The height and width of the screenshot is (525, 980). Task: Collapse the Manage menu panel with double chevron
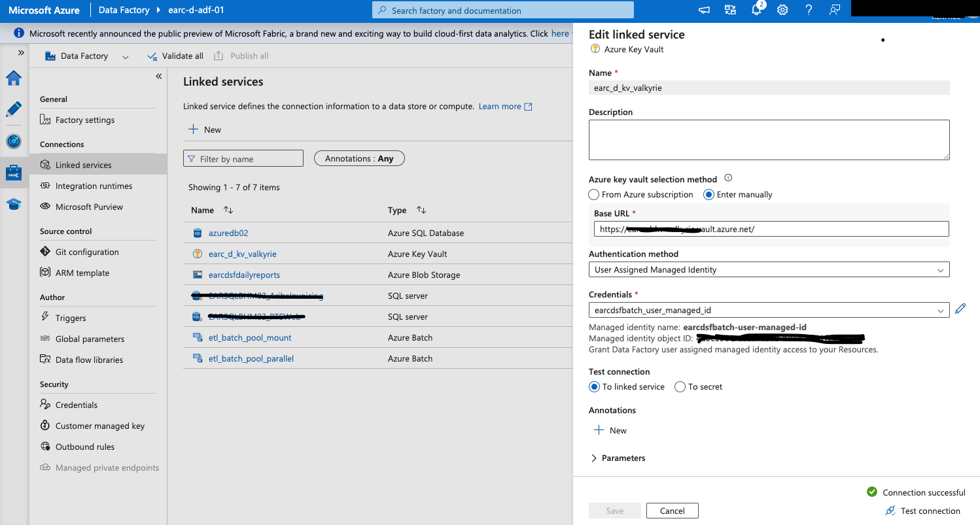point(158,76)
